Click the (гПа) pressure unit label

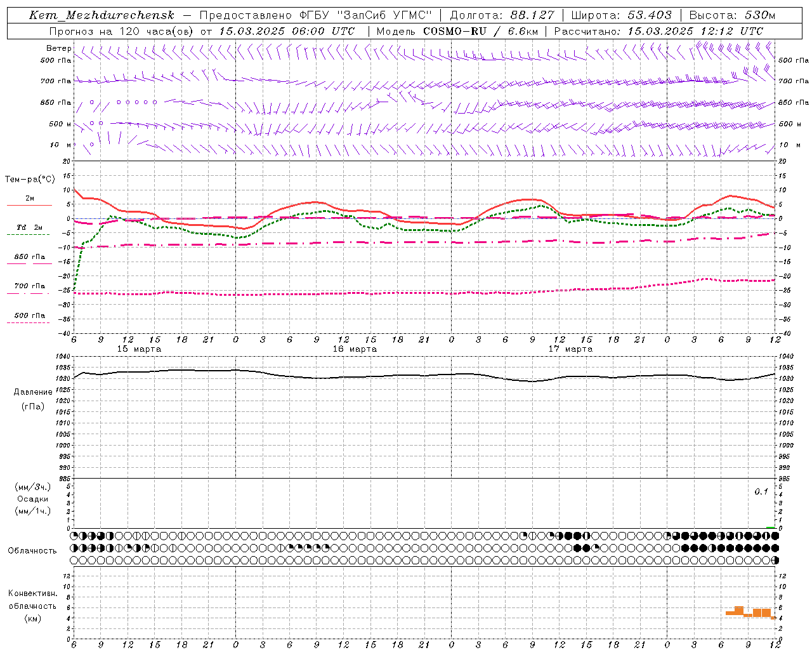(33, 406)
